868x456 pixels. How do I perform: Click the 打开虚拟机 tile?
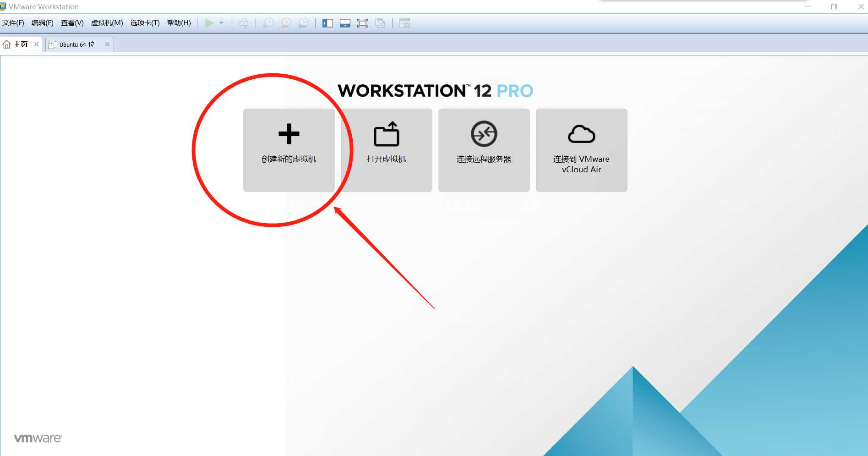pos(387,150)
